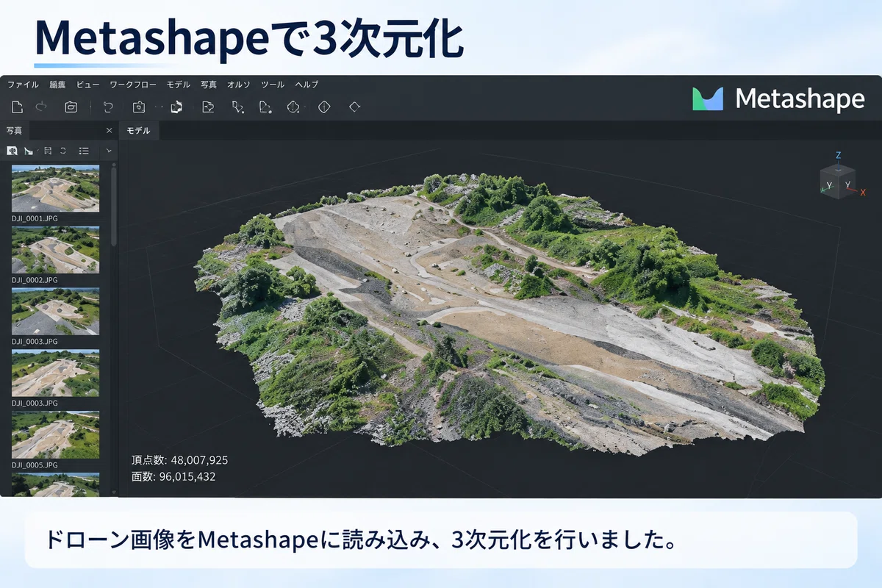Click the list view icon in photos pane

pos(84,151)
